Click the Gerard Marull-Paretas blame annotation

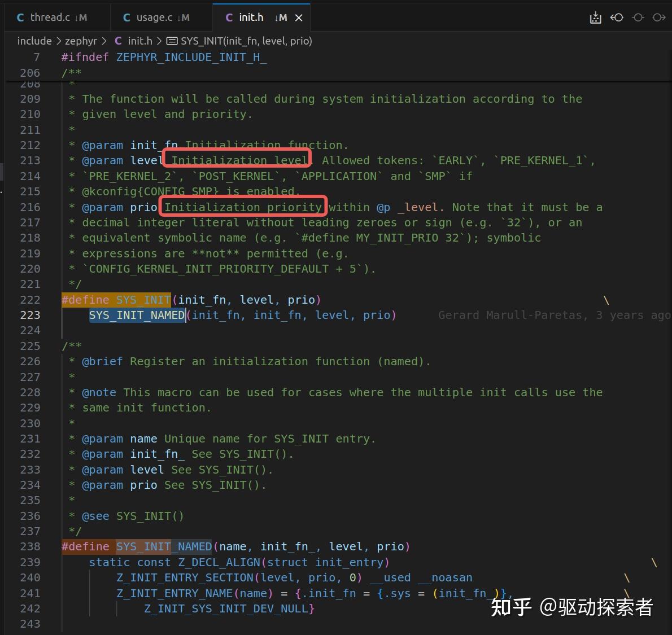coord(554,315)
